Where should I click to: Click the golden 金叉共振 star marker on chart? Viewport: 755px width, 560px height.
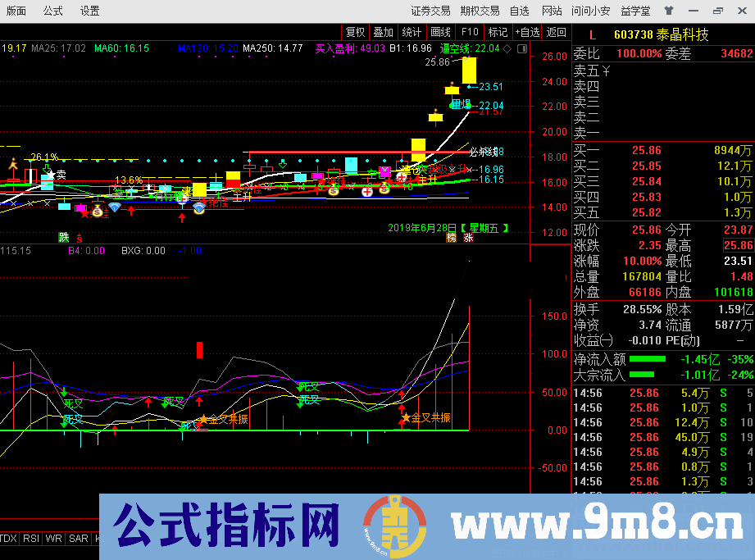point(202,420)
